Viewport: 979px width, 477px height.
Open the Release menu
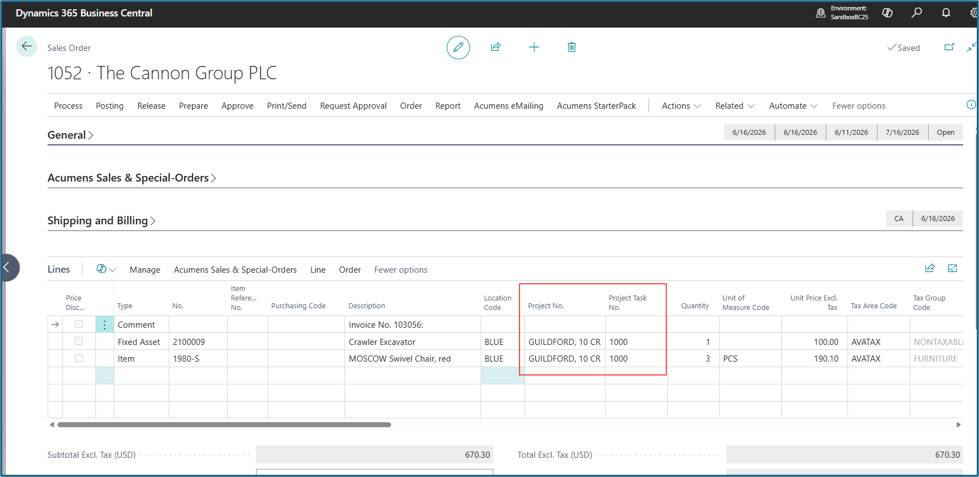151,106
